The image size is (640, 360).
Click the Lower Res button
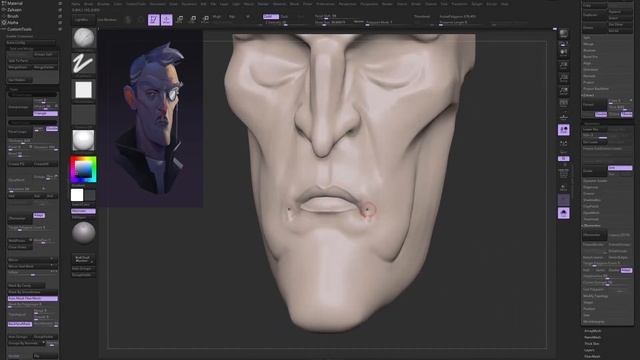(x=594, y=129)
